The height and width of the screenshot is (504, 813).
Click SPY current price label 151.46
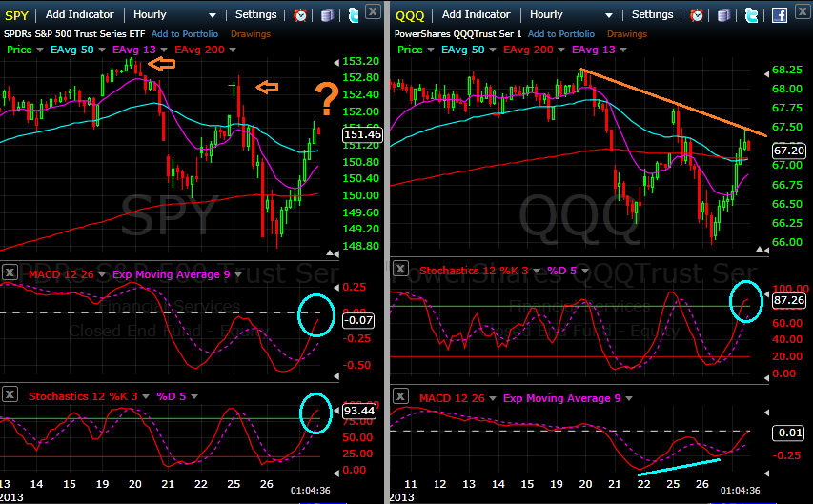[362, 135]
